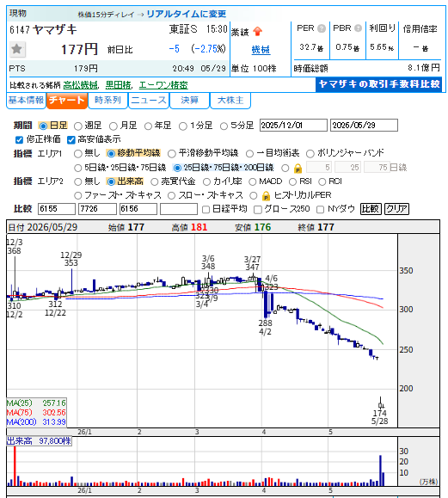The image size is (448, 498).
Task: Select the 平滑移動平均線 indicator
Action: (x=171, y=154)
